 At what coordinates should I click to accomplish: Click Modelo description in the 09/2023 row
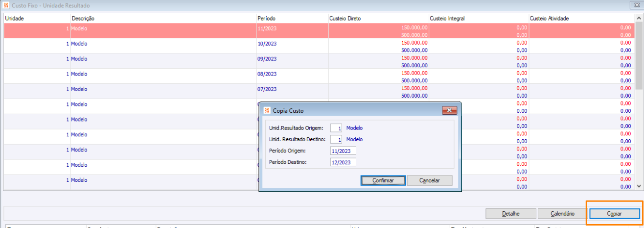coord(79,58)
